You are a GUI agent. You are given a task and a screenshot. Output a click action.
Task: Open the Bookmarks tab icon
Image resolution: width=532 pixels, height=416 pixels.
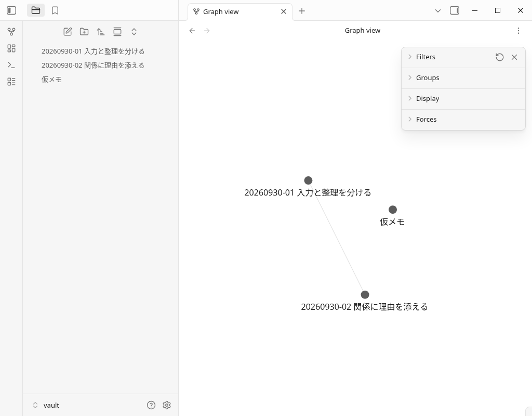pyautogui.click(x=55, y=10)
